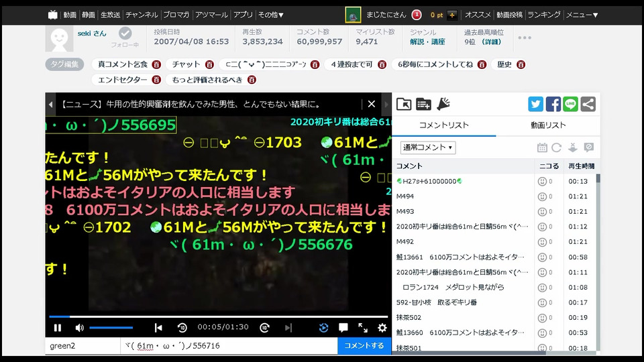Open the three-dot more options menu

[525, 38]
